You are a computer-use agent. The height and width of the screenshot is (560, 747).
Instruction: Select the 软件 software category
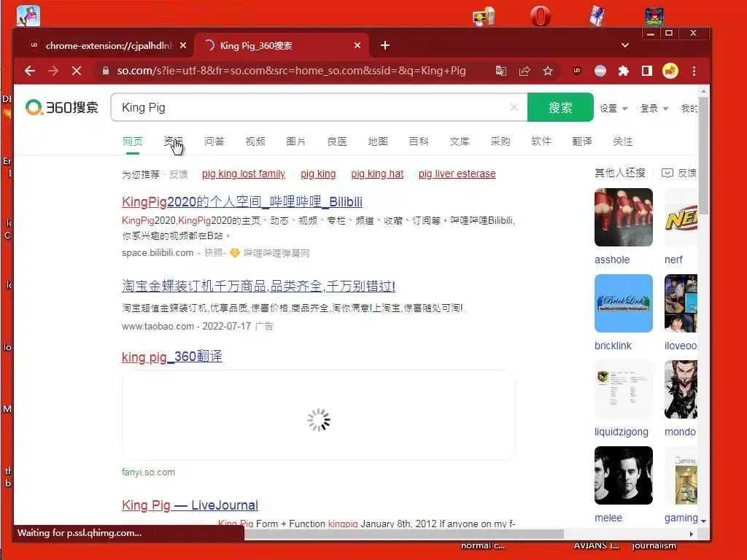pyautogui.click(x=541, y=141)
